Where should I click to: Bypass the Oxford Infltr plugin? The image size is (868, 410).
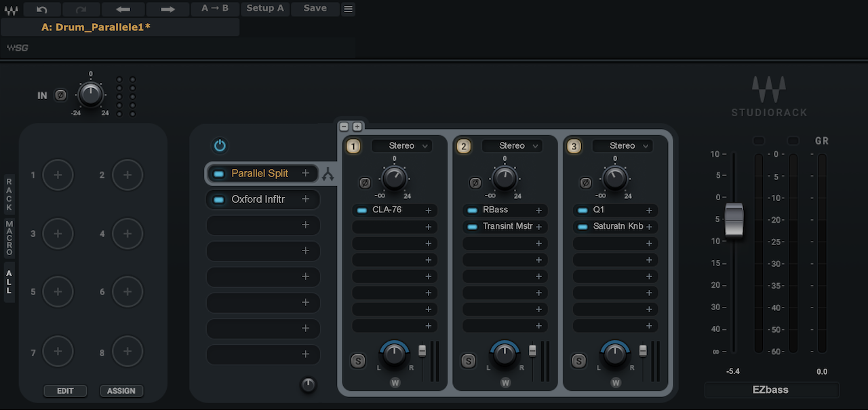218,200
